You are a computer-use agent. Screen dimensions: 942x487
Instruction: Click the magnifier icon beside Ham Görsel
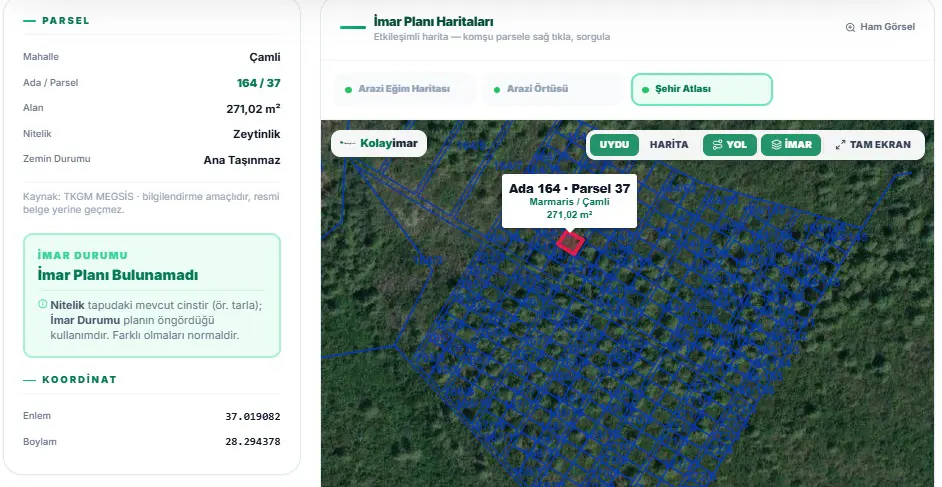click(850, 27)
